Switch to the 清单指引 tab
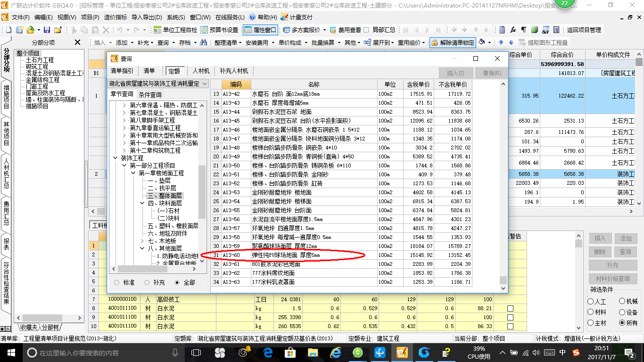644x362 pixels. 122,71
